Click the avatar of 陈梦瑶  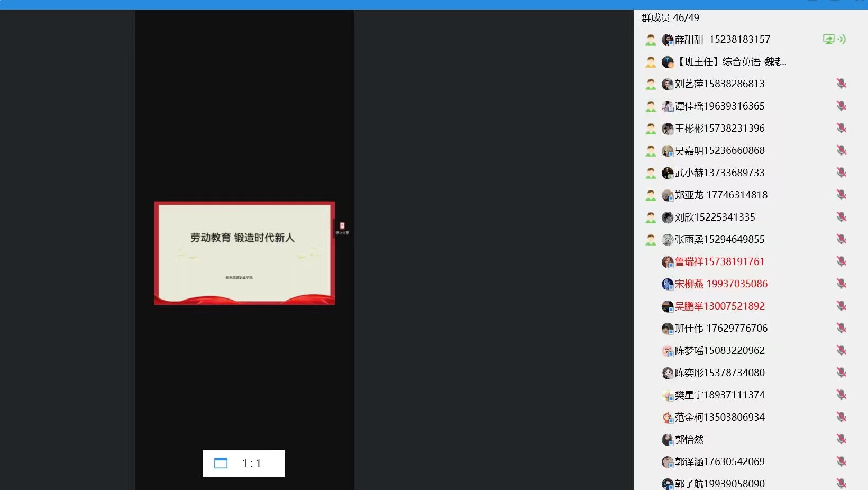pos(668,351)
